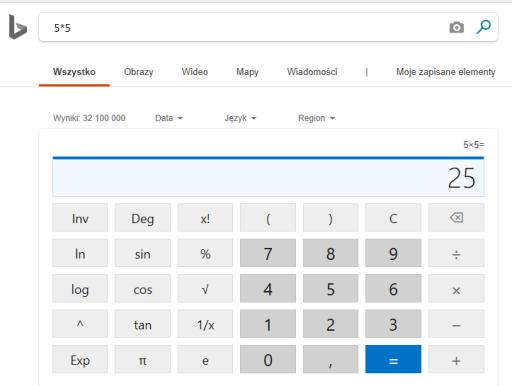Toggle the Inv calculator key
Image resolution: width=512 pixels, height=386 pixels.
tap(80, 218)
